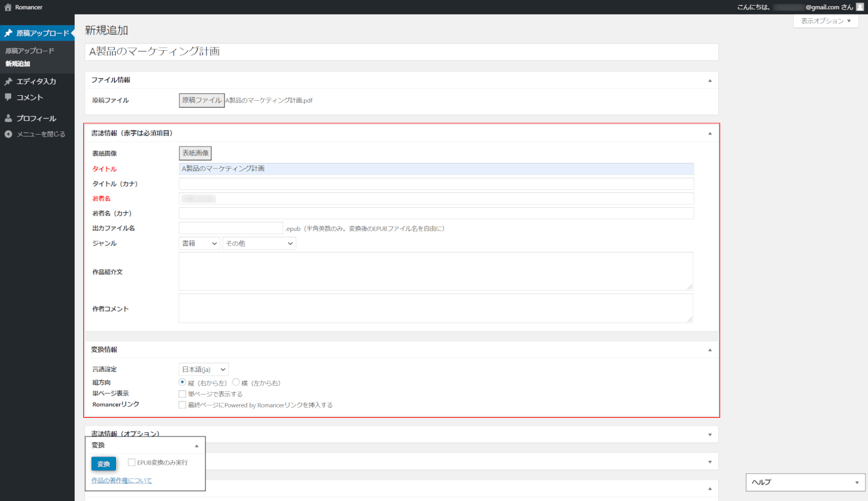The image size is (868, 501).
Task: Enable 単ページで表示する checkbox
Action: (182, 394)
